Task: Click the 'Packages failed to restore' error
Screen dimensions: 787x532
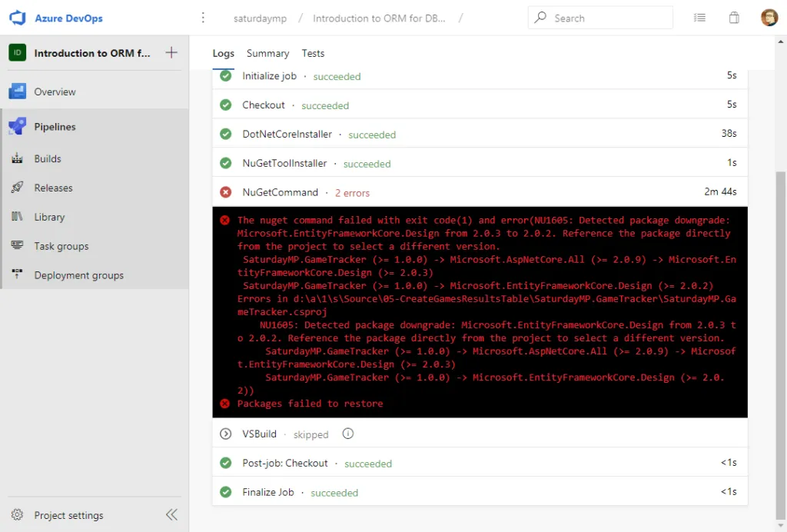Action: [x=310, y=404]
